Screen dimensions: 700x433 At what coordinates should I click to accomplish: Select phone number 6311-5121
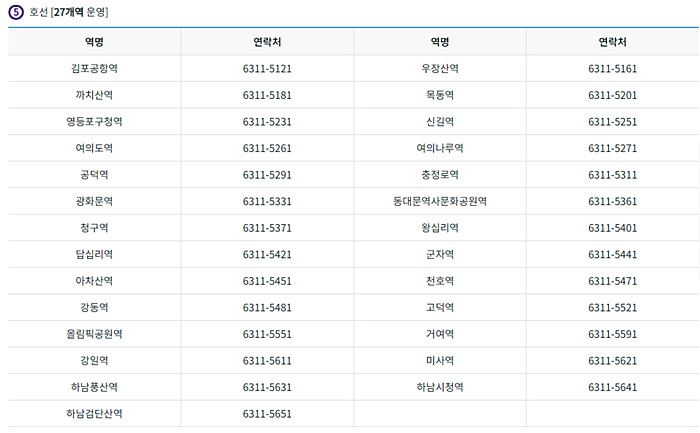coord(267,69)
